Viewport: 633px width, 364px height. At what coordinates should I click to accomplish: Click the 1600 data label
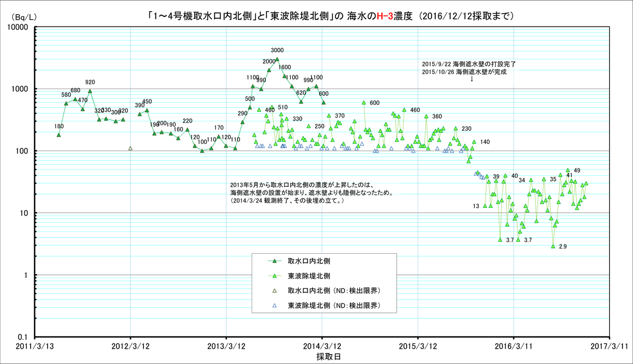[285, 68]
